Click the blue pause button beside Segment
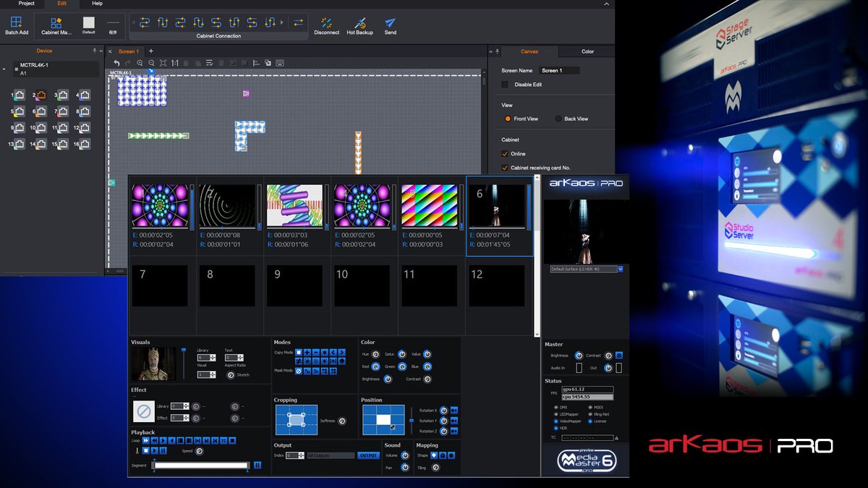 [x=258, y=465]
